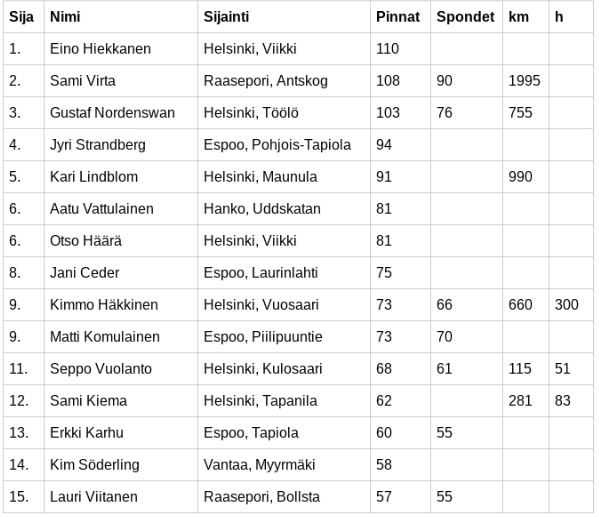Select the Pinnat column header

398,17
